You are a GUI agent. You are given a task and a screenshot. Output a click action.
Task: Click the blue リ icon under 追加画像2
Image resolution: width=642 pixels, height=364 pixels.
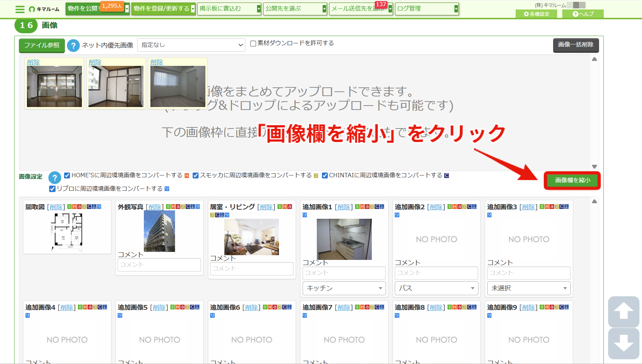coord(397,215)
